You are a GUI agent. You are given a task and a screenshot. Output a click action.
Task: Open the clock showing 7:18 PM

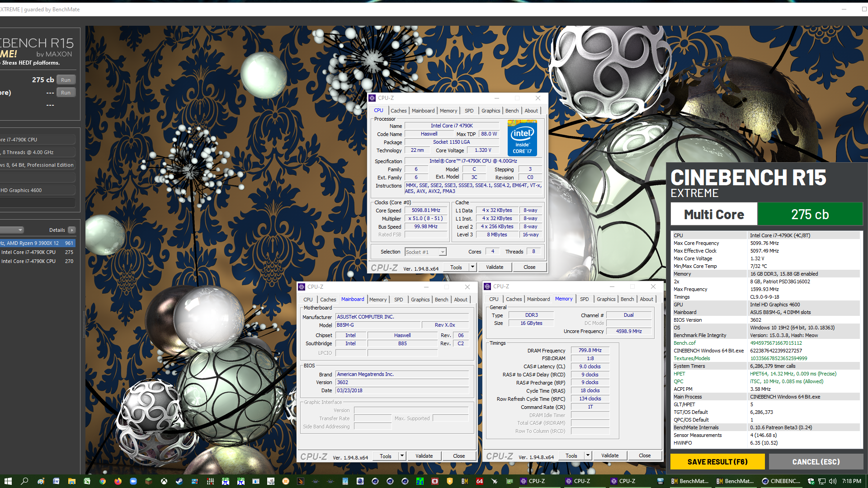[x=851, y=481]
